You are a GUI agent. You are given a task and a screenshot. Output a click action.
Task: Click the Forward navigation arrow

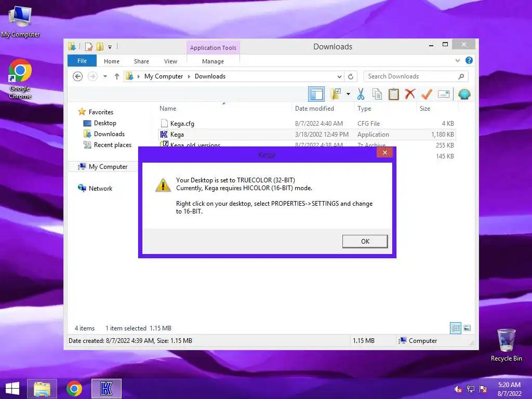(x=92, y=76)
